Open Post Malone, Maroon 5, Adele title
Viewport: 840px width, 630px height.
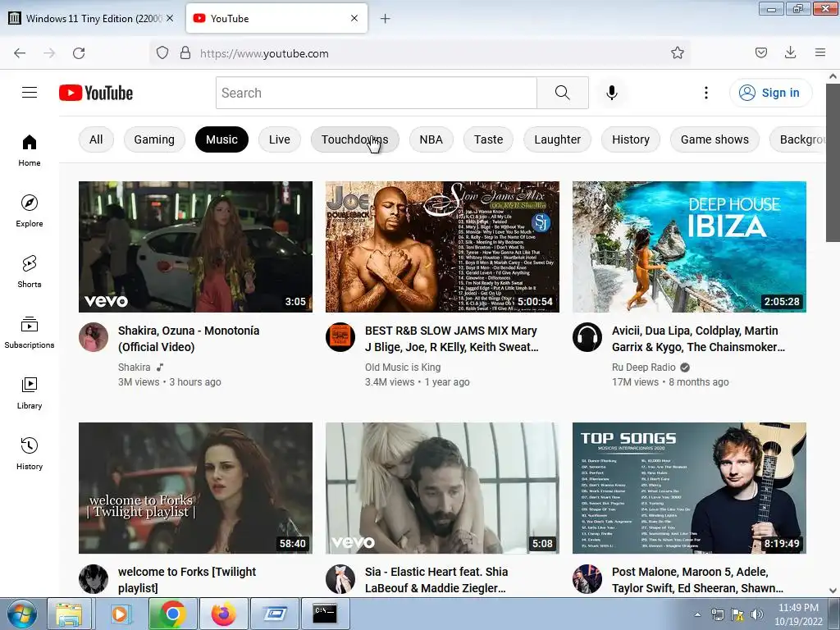(x=697, y=580)
